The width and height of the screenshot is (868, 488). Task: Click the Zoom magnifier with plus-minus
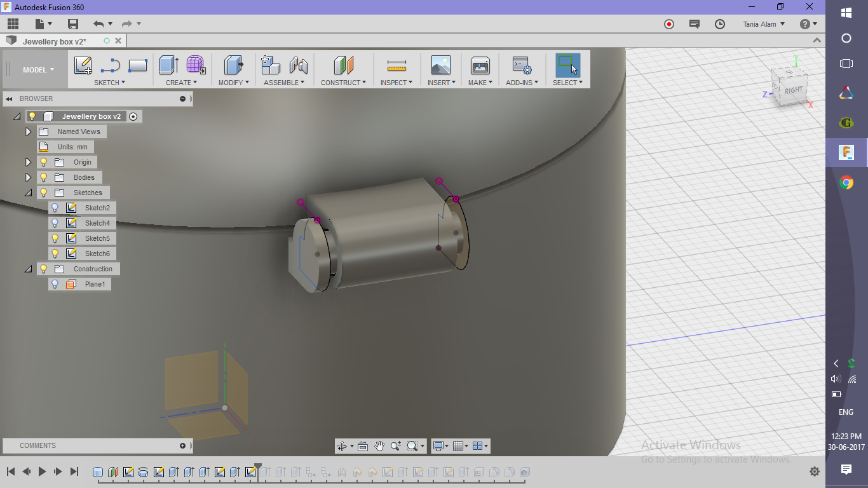click(396, 446)
